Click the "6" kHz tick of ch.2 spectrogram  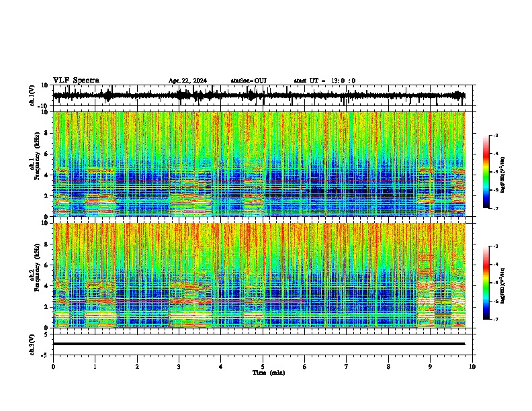tap(46, 265)
